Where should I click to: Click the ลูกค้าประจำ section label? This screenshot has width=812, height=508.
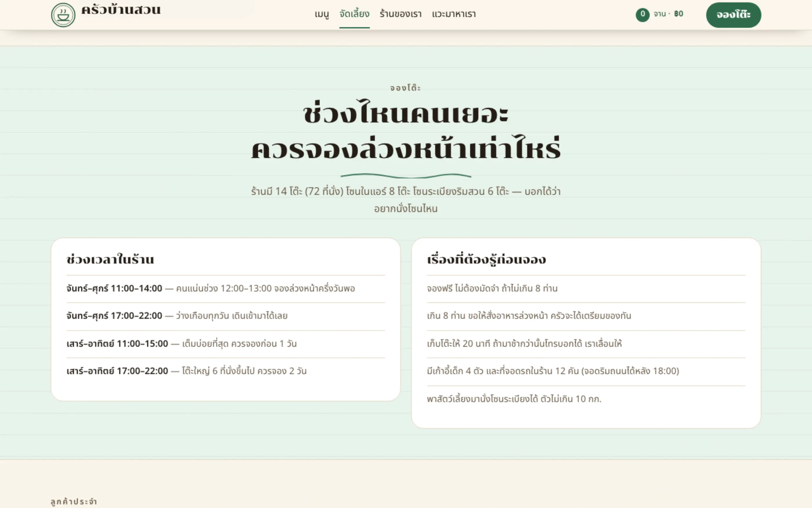coord(74,502)
